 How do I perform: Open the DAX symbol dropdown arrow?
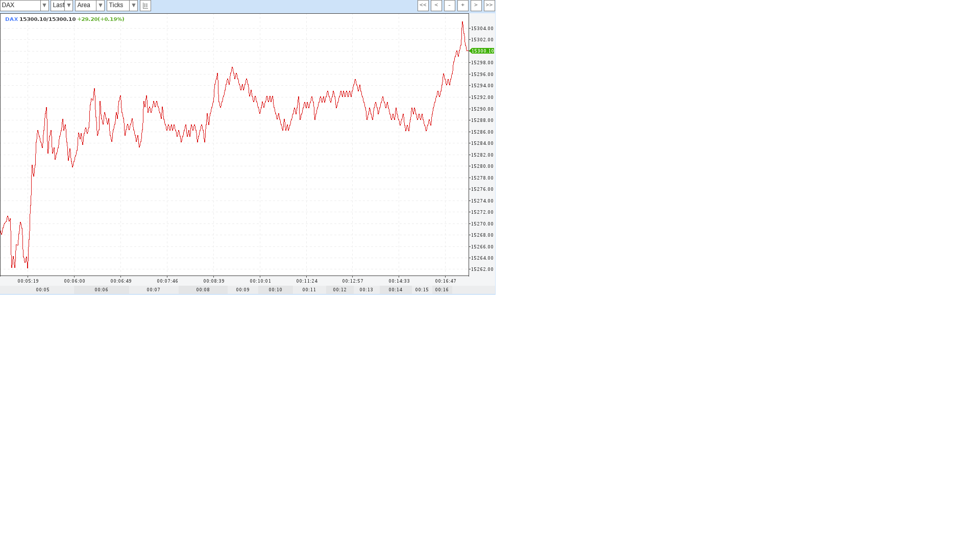(x=44, y=6)
